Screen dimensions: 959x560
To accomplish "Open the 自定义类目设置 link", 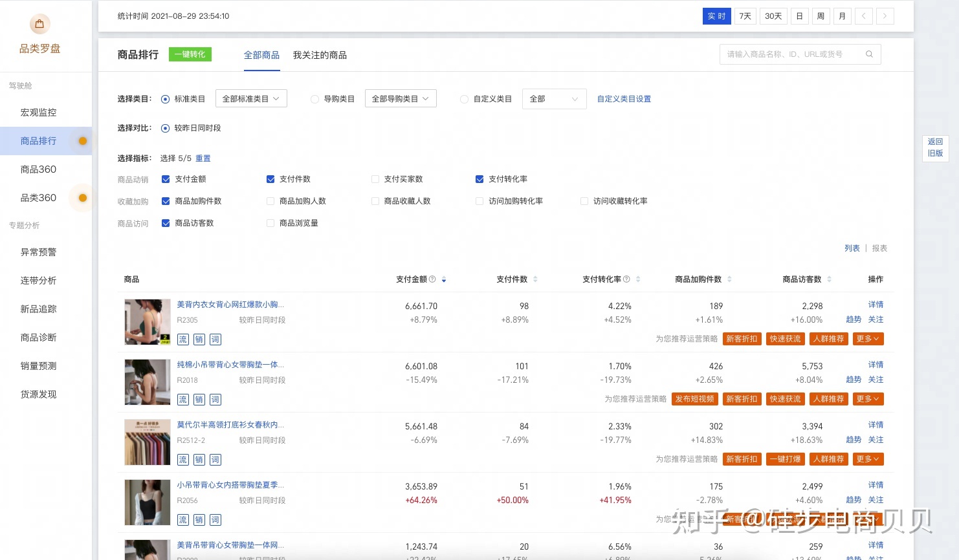I will (x=624, y=99).
